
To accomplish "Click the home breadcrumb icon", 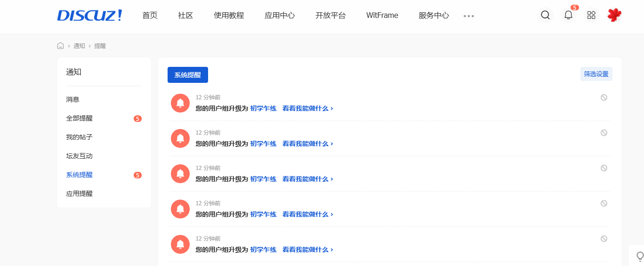I will pos(60,46).
